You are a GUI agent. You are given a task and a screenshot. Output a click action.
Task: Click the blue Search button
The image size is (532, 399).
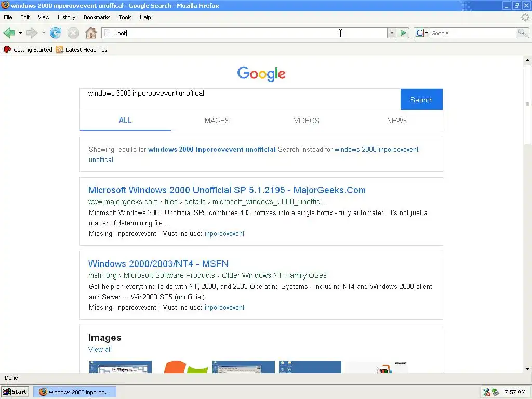(x=421, y=99)
